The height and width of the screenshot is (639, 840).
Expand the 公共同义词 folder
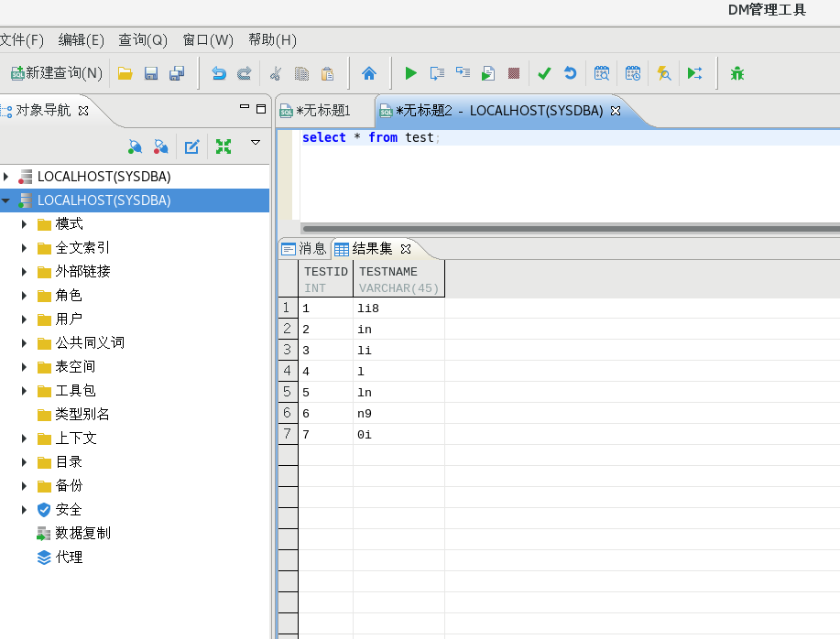[x=24, y=343]
